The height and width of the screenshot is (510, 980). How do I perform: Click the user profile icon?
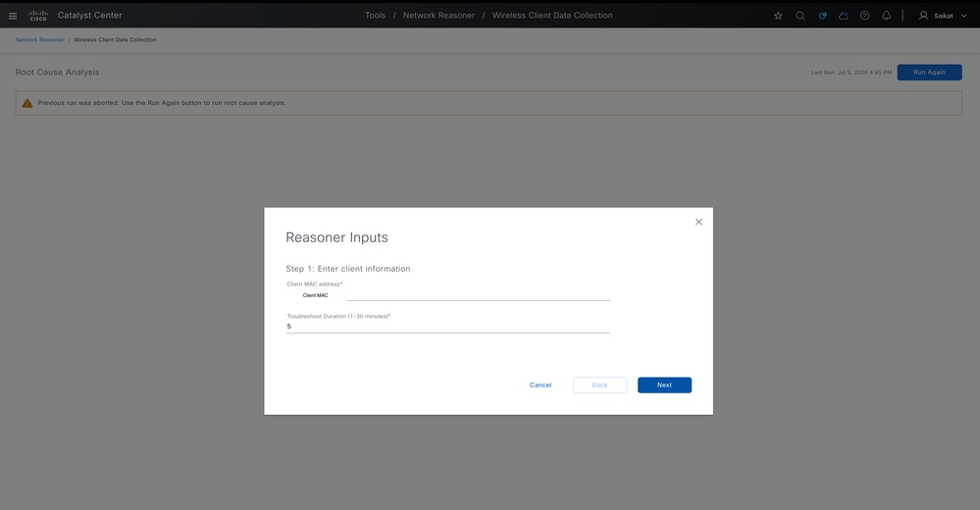[x=923, y=16]
